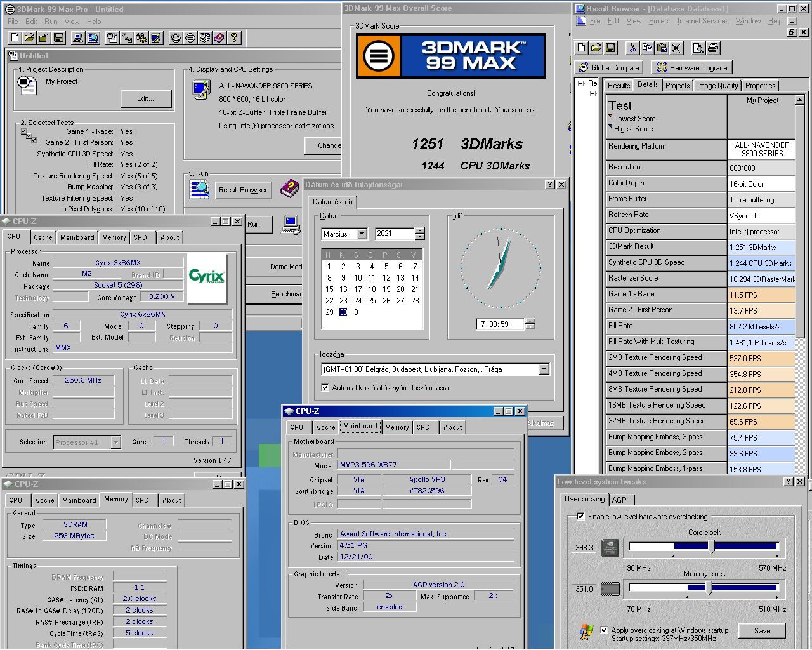Click project description document icon in 3DMark toolbar
The width and height of the screenshot is (812, 650).
point(112,38)
